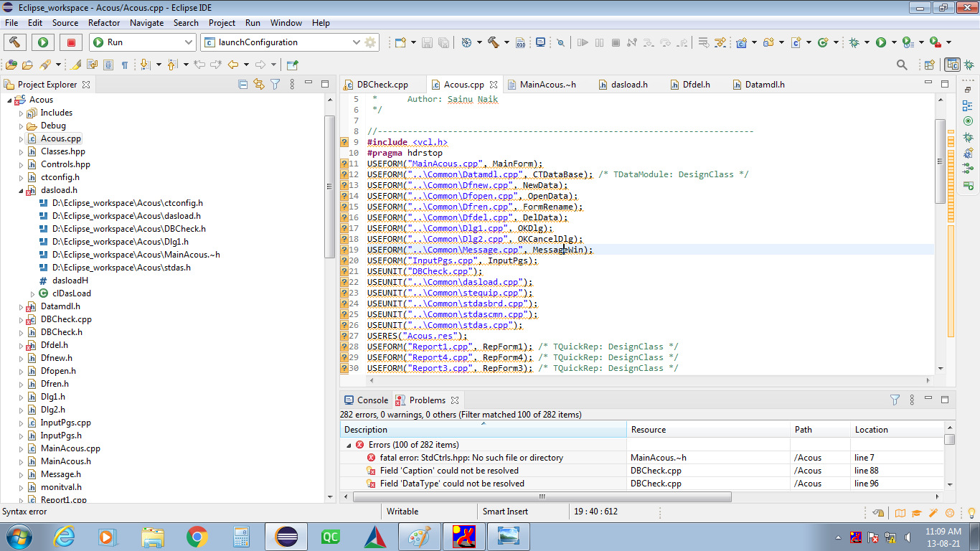Click the red Stop button
The width and height of the screenshot is (980, 551).
[70, 42]
